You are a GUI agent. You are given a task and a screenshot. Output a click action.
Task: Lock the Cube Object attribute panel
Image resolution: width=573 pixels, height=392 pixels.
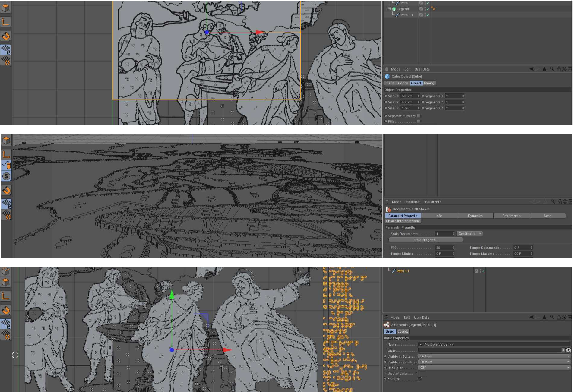(559, 69)
